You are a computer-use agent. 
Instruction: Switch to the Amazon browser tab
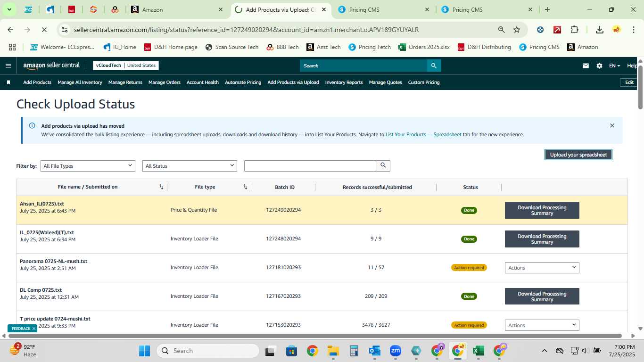[177, 9]
